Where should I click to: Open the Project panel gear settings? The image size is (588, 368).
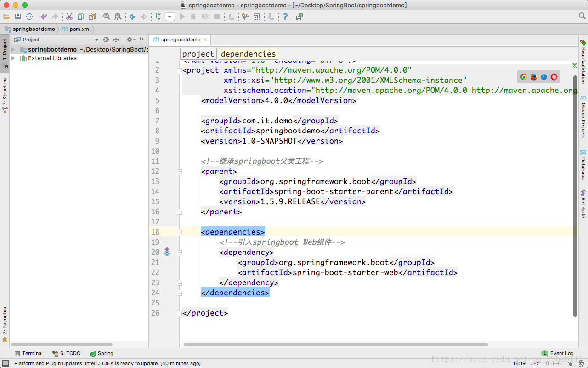tap(130, 40)
